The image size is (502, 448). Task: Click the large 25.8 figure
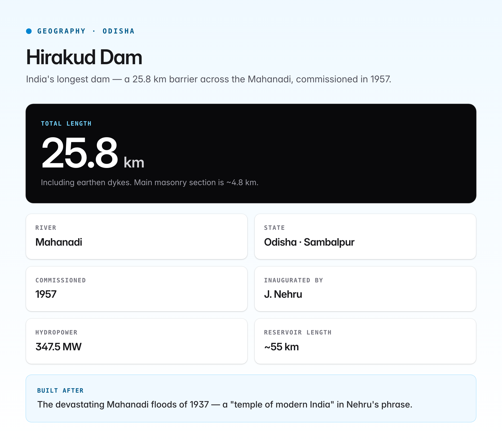80,153
